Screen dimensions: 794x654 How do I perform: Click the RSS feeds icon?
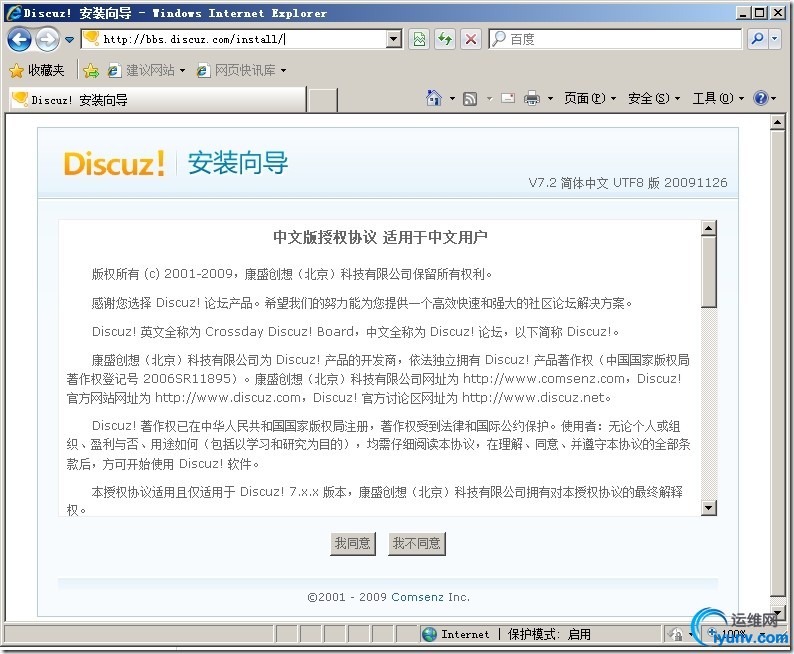tap(470, 99)
